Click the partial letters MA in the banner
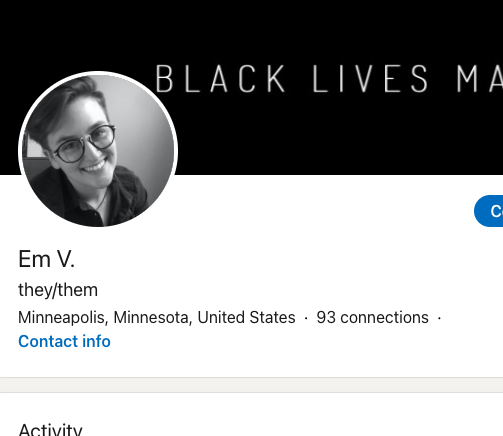The image size is (503, 436). 479,79
